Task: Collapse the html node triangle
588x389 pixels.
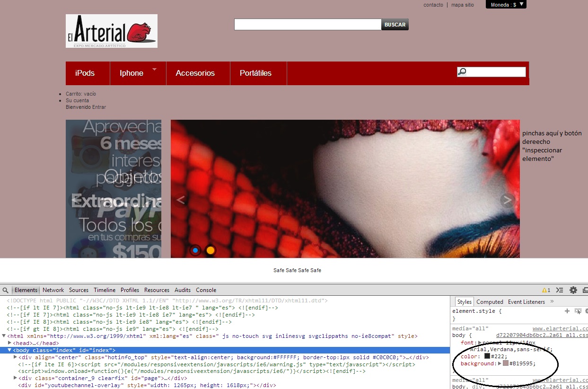Action: [x=4, y=336]
